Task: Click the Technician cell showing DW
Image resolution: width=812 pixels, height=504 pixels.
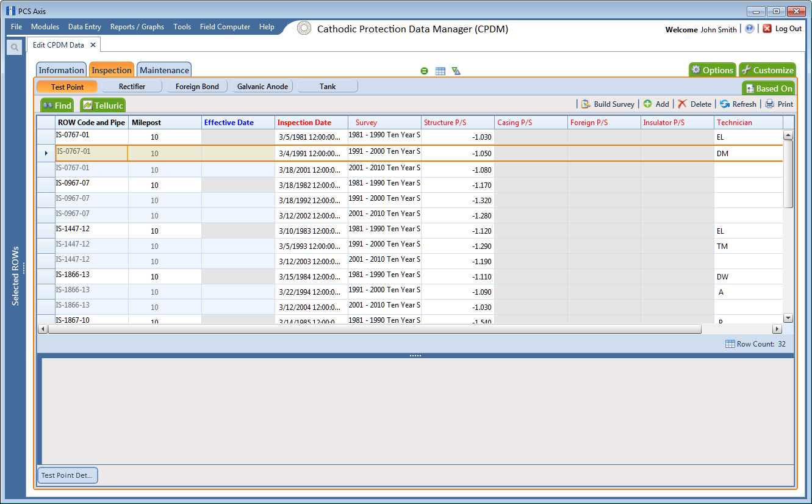Action: pos(749,276)
